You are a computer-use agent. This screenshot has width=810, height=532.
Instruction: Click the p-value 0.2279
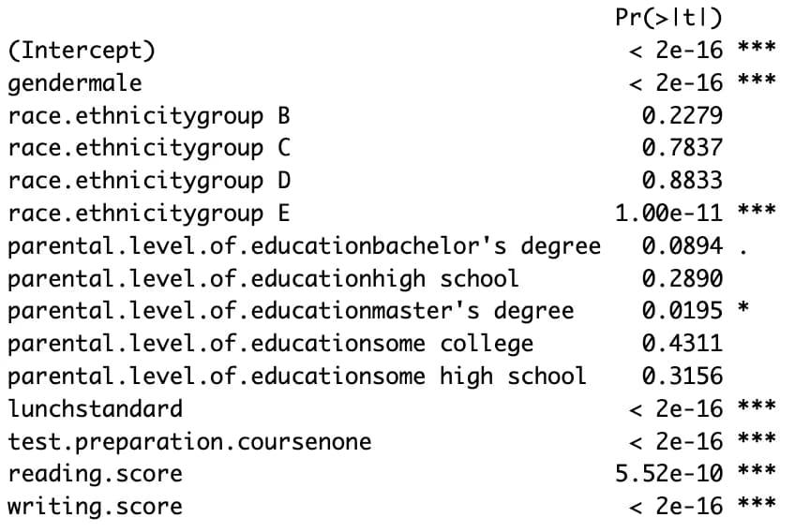(x=682, y=115)
